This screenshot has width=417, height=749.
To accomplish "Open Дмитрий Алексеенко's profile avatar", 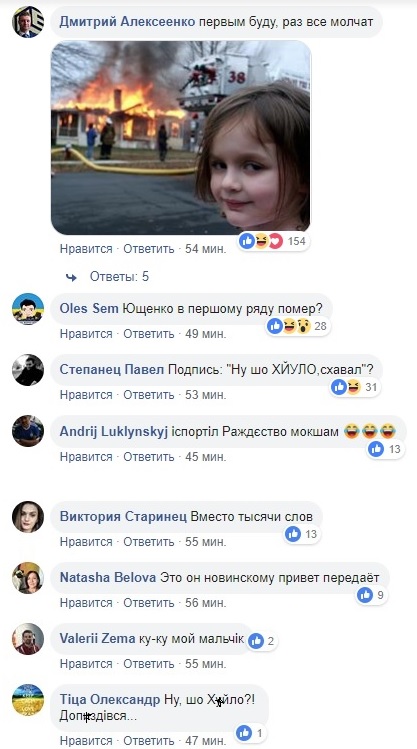I will 28,21.
